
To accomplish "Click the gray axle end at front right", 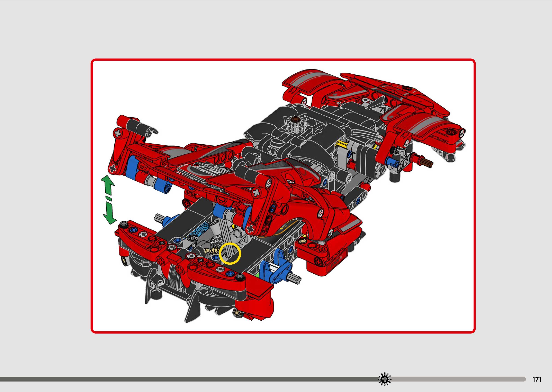I will pos(295,279).
